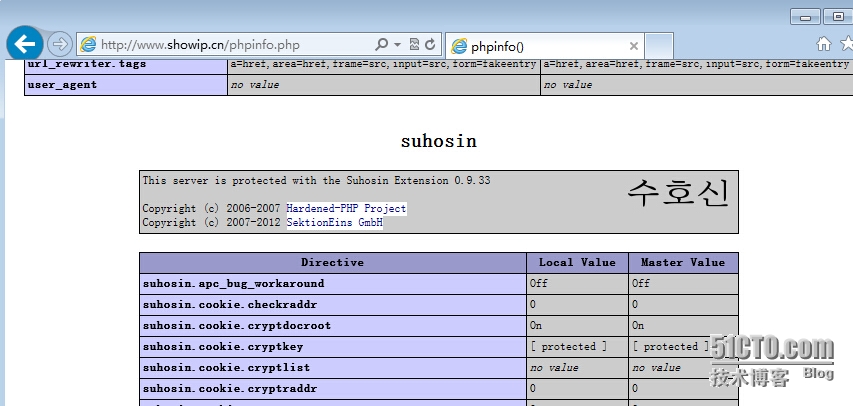Click suhosin.cookie.cryptlist directive cell
The image size is (853, 406).
click(x=333, y=368)
